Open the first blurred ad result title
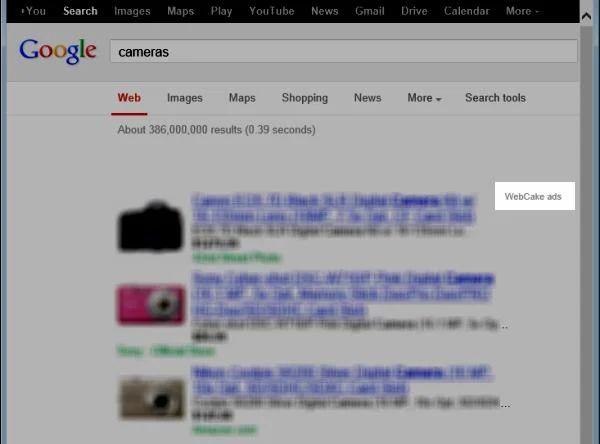Image resolution: width=600 pixels, height=444 pixels. [333, 208]
